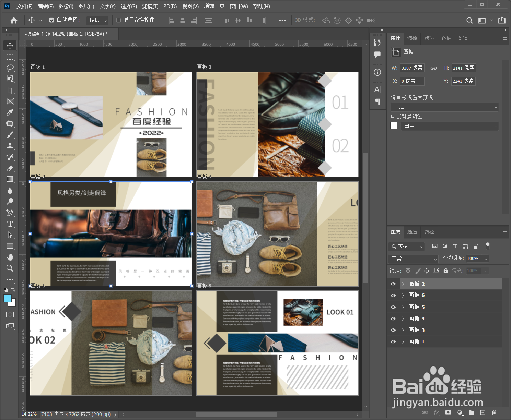Select the Pen tool
Image resolution: width=511 pixels, height=420 pixels.
pos(10,213)
